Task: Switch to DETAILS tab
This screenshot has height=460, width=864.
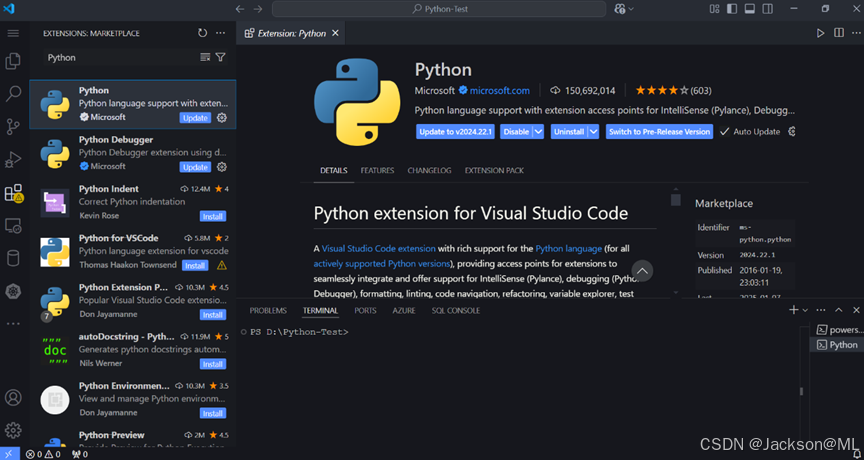Action: [334, 170]
